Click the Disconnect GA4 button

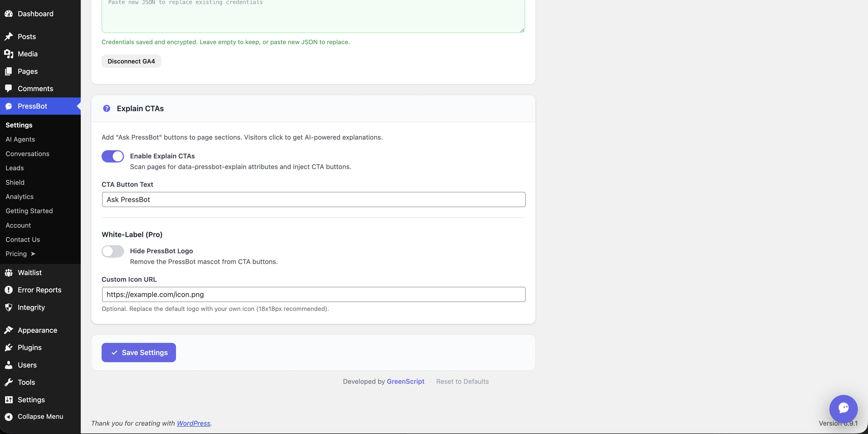click(x=131, y=61)
